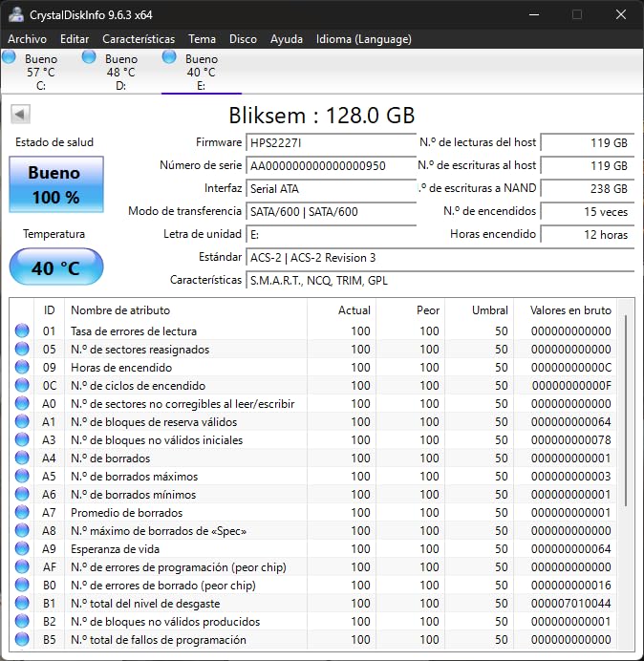Image resolution: width=644 pixels, height=661 pixels.
Task: Close the CrystalDiskInfo window
Action: (x=620, y=14)
